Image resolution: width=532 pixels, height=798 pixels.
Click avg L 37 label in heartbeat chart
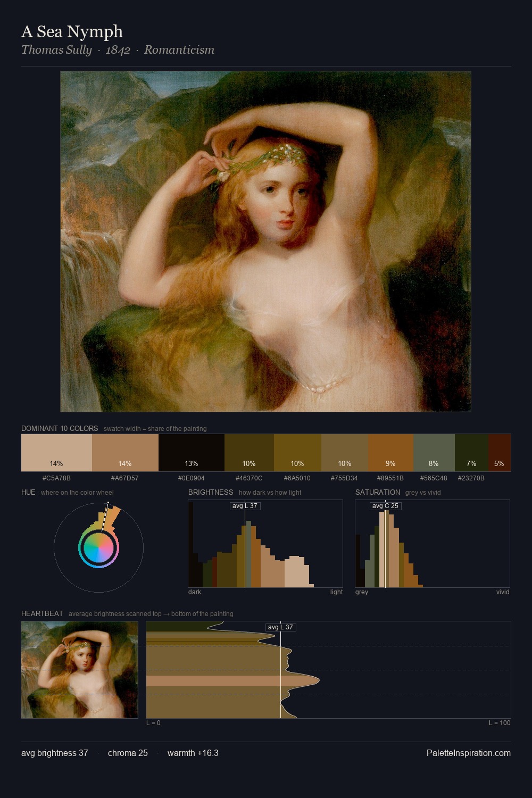280,627
